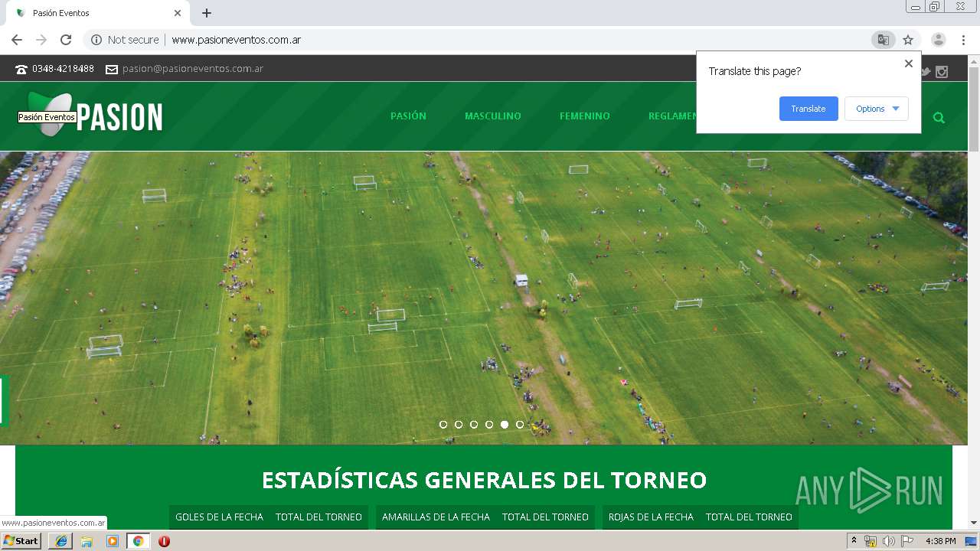Select the first carousel slide dot
980x551 pixels.
click(443, 424)
